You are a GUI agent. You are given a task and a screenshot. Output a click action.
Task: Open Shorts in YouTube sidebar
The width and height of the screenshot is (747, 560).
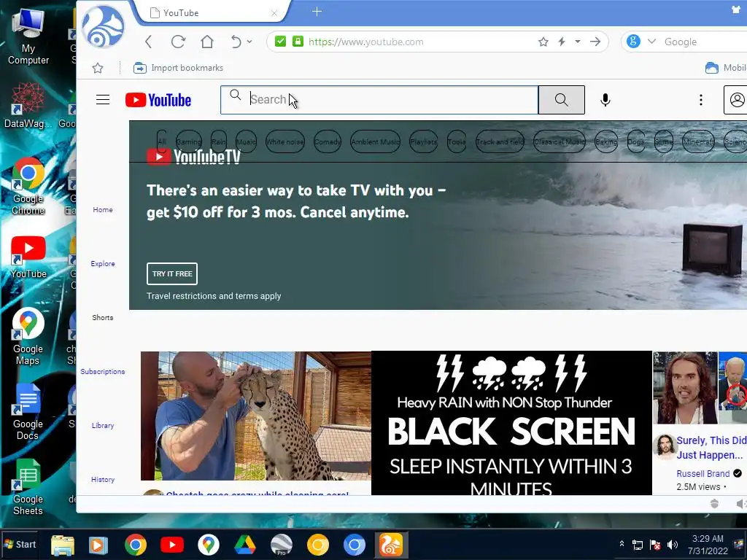[103, 318]
